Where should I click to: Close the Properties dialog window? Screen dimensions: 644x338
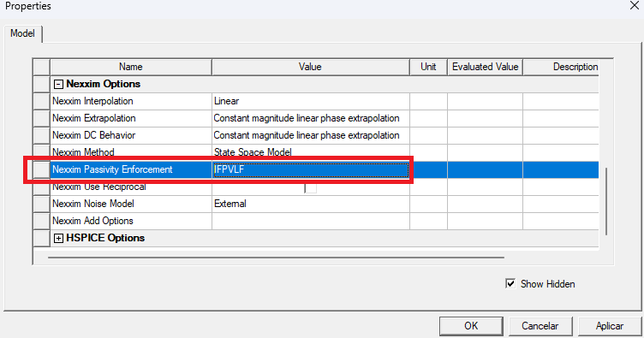point(634,6)
